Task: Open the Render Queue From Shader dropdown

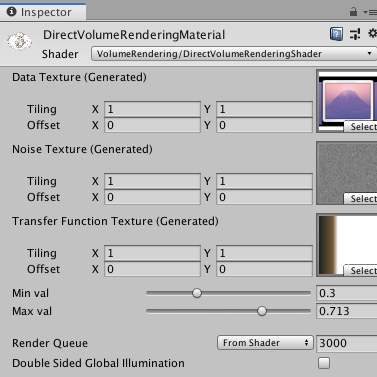Action: [265, 343]
